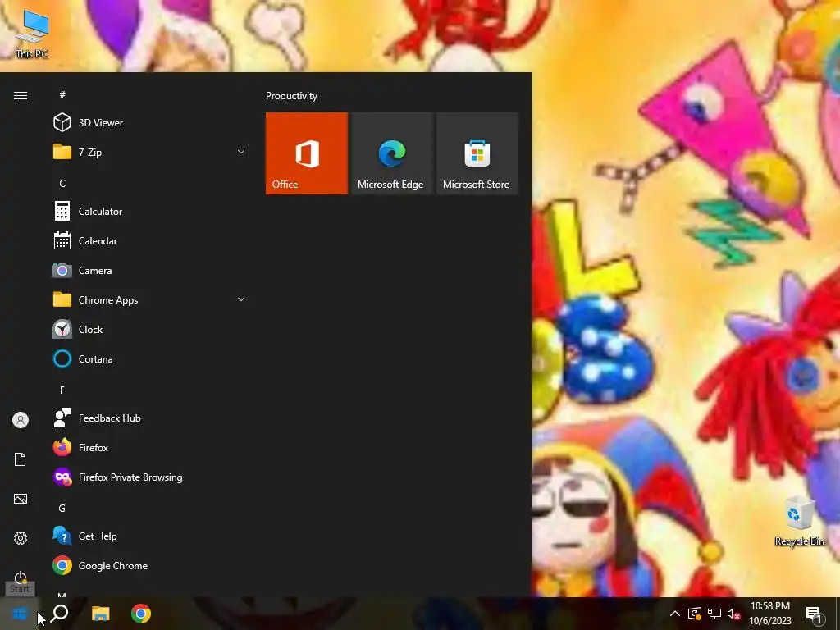Open Settings gear in Start sidebar
840x630 pixels.
pos(21,538)
